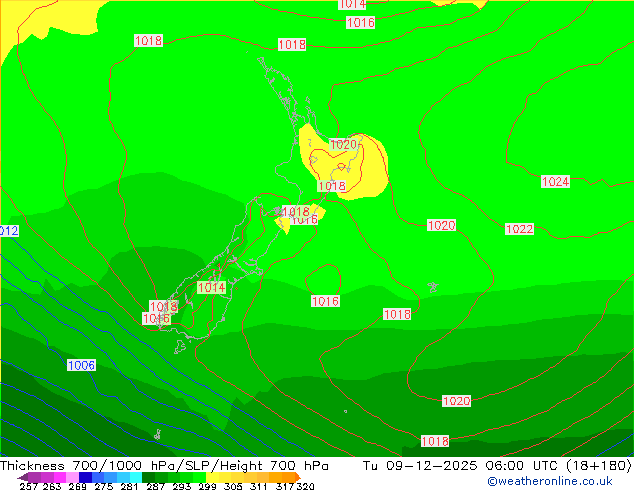Click the legend value 305
This screenshot has width=634, height=490.
pyautogui.click(x=233, y=486)
